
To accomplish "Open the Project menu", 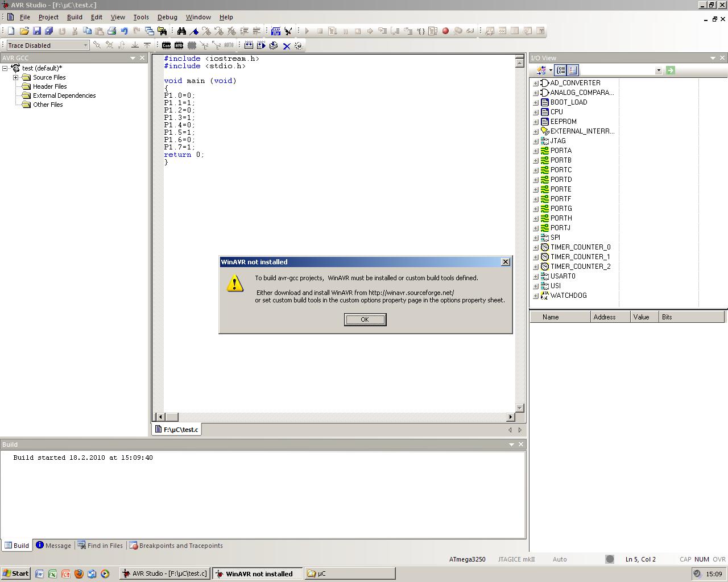I will pyautogui.click(x=48, y=17).
